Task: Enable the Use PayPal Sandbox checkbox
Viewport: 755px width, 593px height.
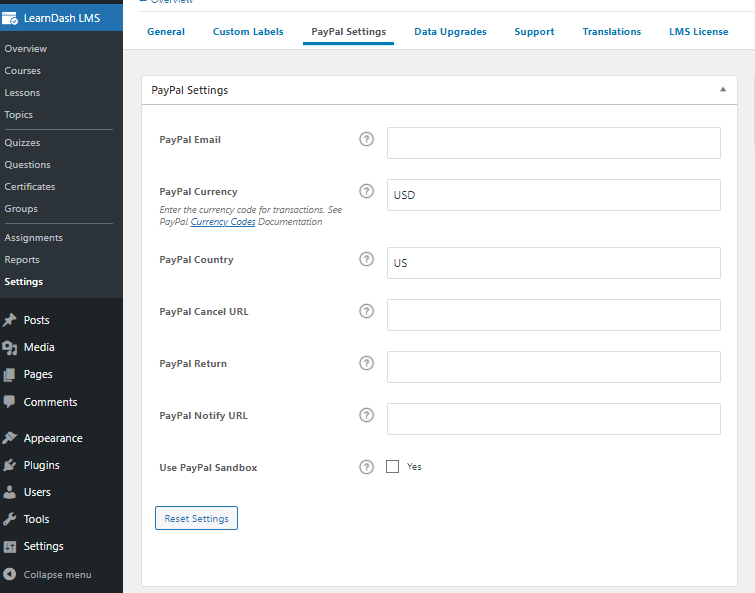Action: (392, 467)
